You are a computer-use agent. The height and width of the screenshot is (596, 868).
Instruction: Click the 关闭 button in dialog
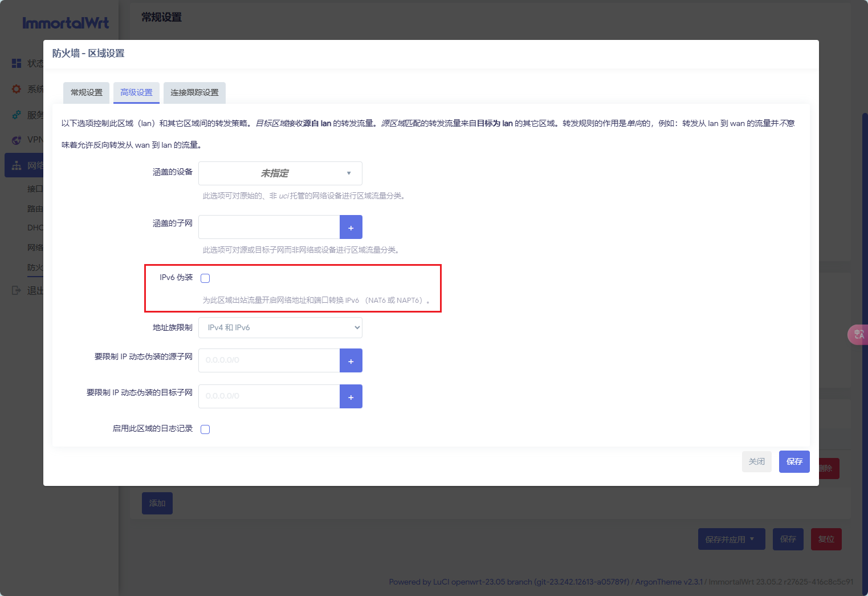tap(756, 461)
